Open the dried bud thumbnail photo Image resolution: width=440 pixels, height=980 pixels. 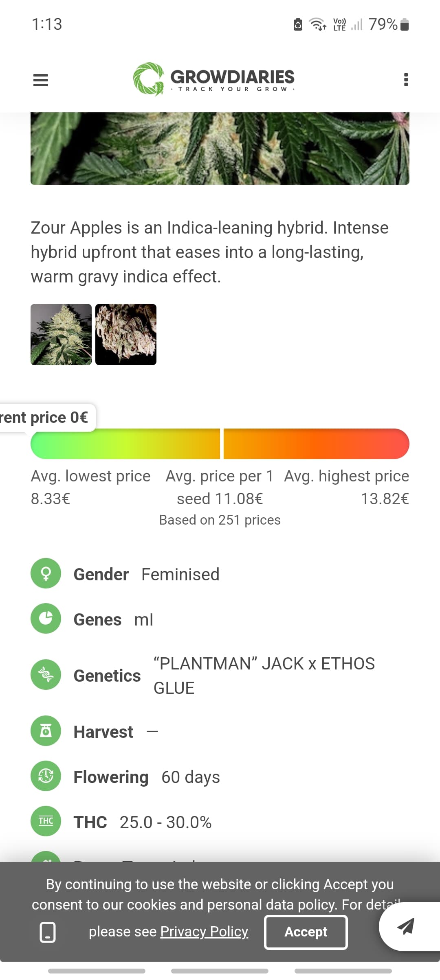pyautogui.click(x=126, y=335)
